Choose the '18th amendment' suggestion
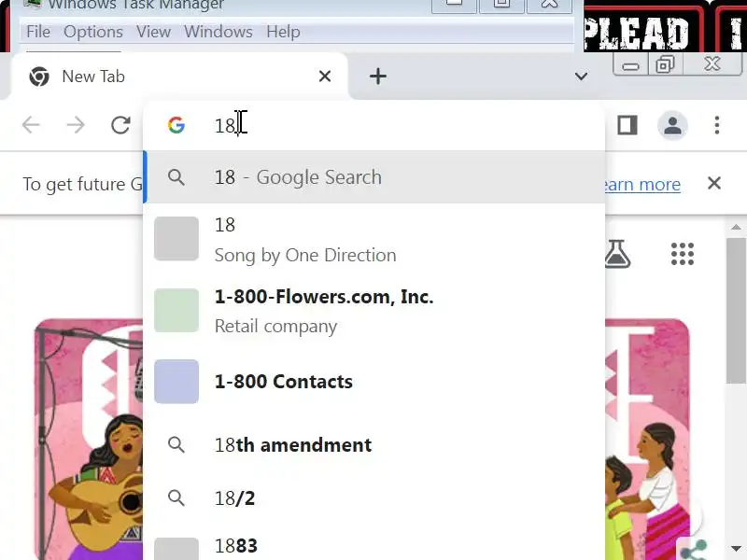Image resolution: width=747 pixels, height=560 pixels. pyautogui.click(x=374, y=445)
